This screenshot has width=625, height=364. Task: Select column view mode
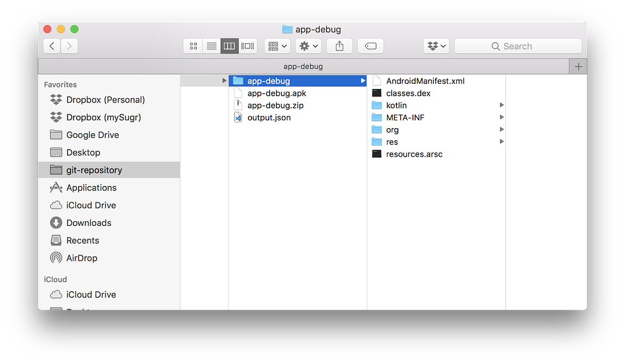[230, 46]
